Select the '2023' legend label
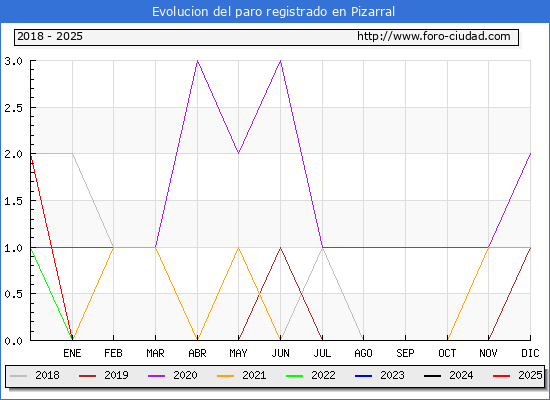Image resolution: width=550 pixels, height=400 pixels. click(392, 375)
